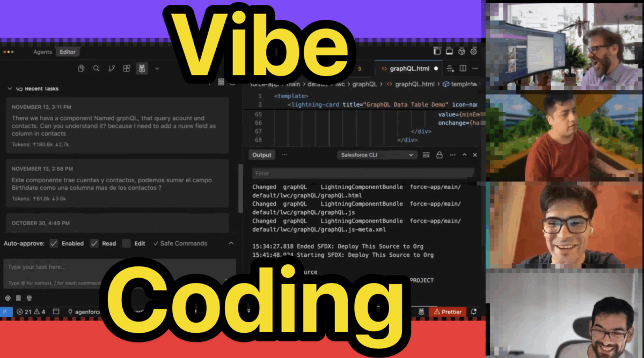Click the Split Editor icon beside the tab

463,69
